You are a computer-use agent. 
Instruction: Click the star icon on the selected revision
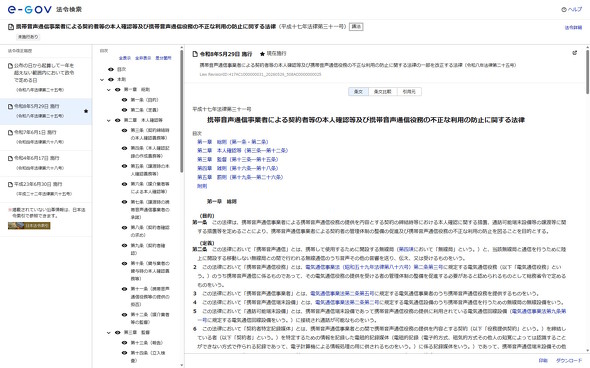click(x=86, y=111)
